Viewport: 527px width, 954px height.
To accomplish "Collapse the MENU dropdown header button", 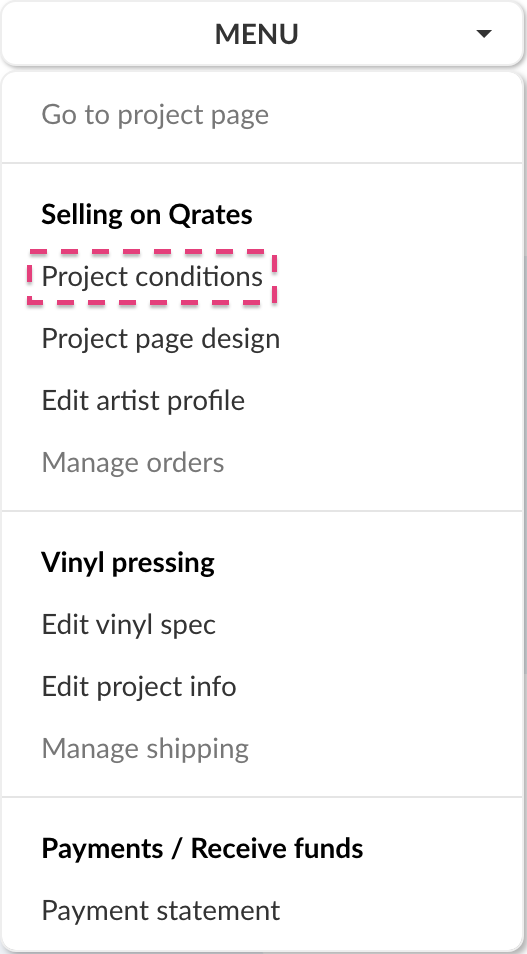I will click(x=263, y=33).
